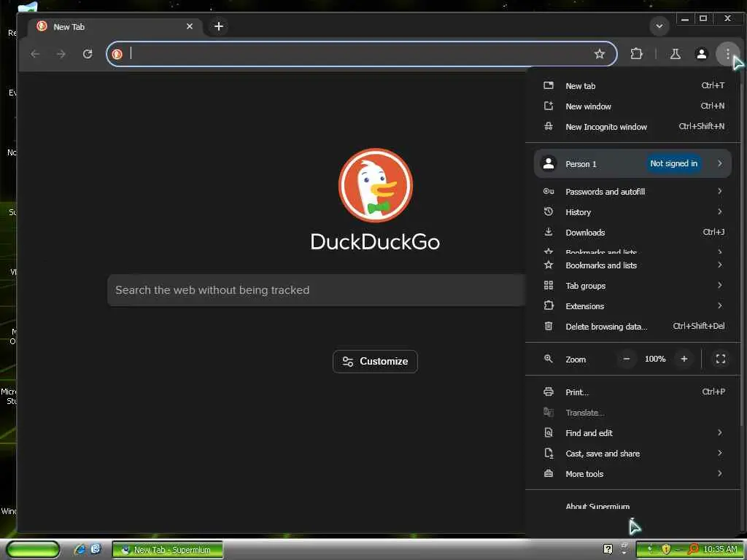Increase zoom with the plus button

point(684,359)
